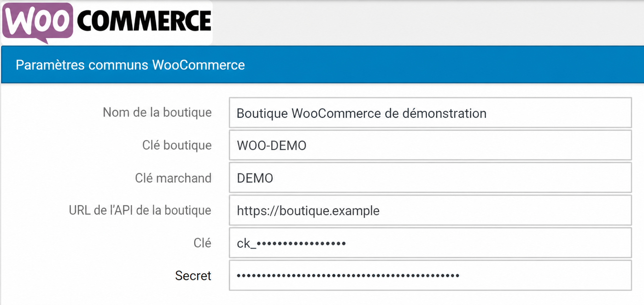The height and width of the screenshot is (305, 644).
Task: Click the 'Clé' label above Secret
Action: coord(202,243)
